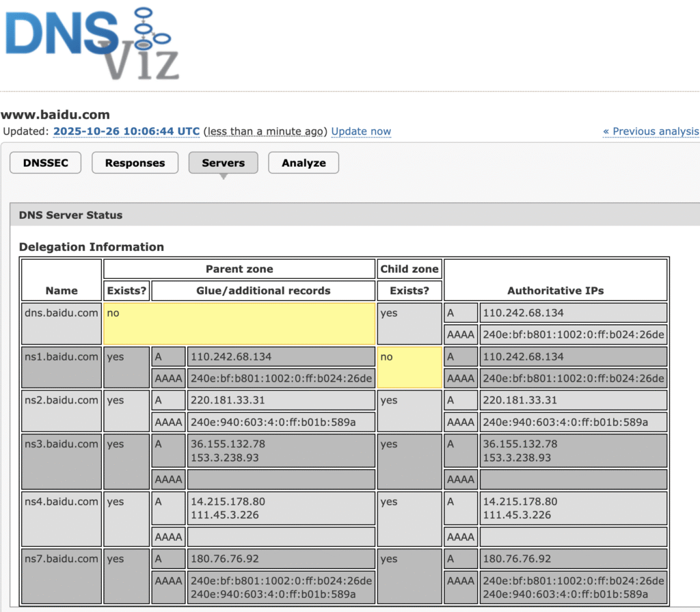Image resolution: width=700 pixels, height=612 pixels.
Task: Click the ns3.baidu.com name cell
Action: [62, 460]
